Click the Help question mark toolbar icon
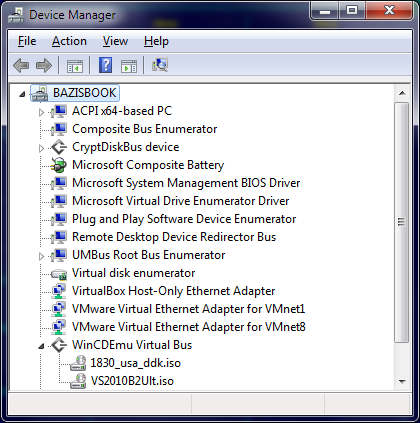Viewport: 420px width, 423px height. (105, 65)
